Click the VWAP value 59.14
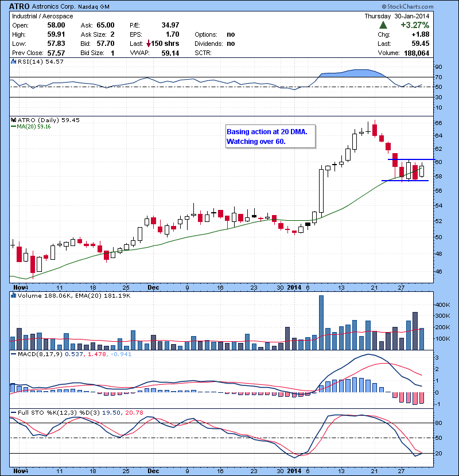Image resolution: width=459 pixels, height=476 pixels. (x=170, y=53)
